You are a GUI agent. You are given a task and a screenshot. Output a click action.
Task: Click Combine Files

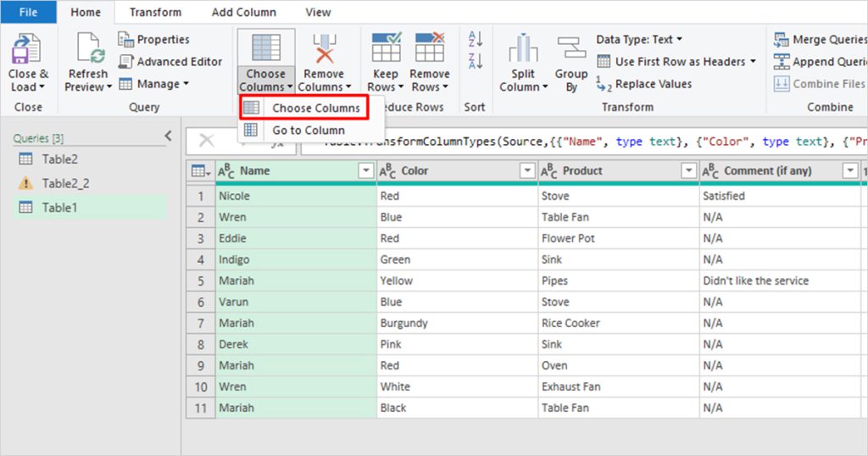(x=820, y=84)
